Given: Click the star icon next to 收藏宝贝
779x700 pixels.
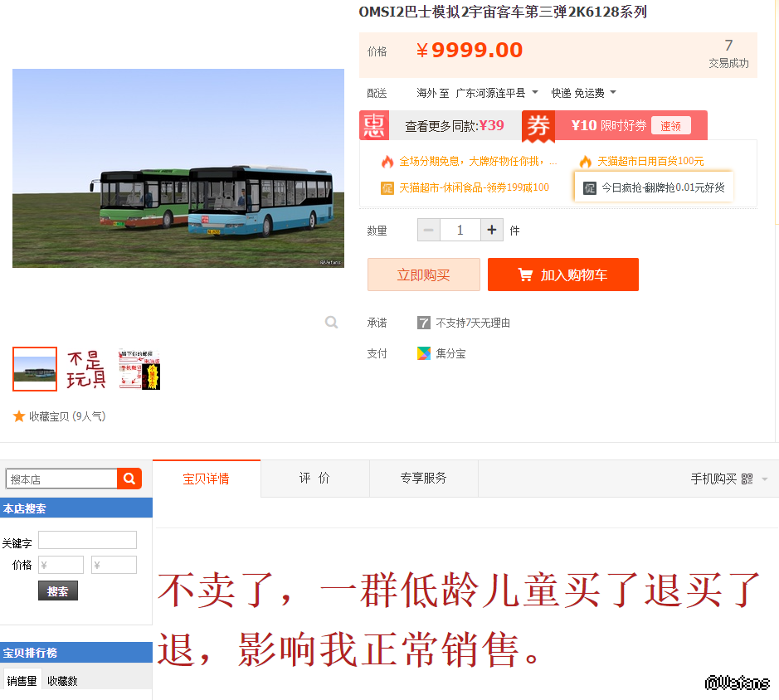Looking at the screenshot, I should [x=19, y=416].
